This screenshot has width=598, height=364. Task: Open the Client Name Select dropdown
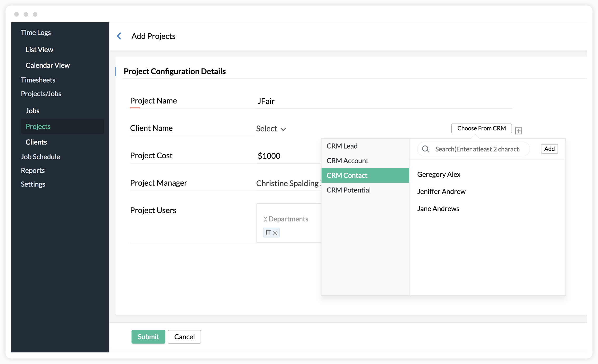tap(271, 129)
